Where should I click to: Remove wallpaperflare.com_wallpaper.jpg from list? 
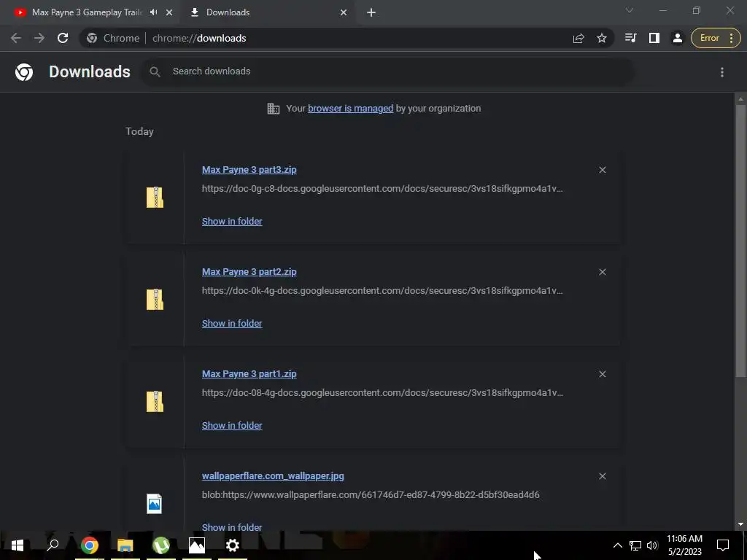pyautogui.click(x=602, y=476)
